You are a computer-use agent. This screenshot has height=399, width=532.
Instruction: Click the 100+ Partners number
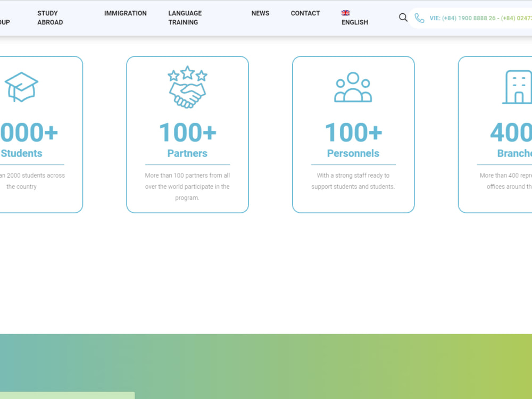pos(187,132)
